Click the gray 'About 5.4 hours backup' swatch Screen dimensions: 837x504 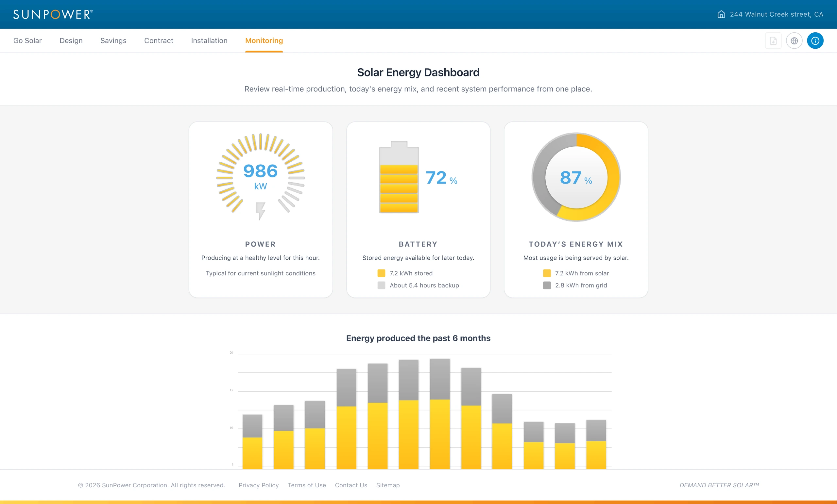pos(382,285)
